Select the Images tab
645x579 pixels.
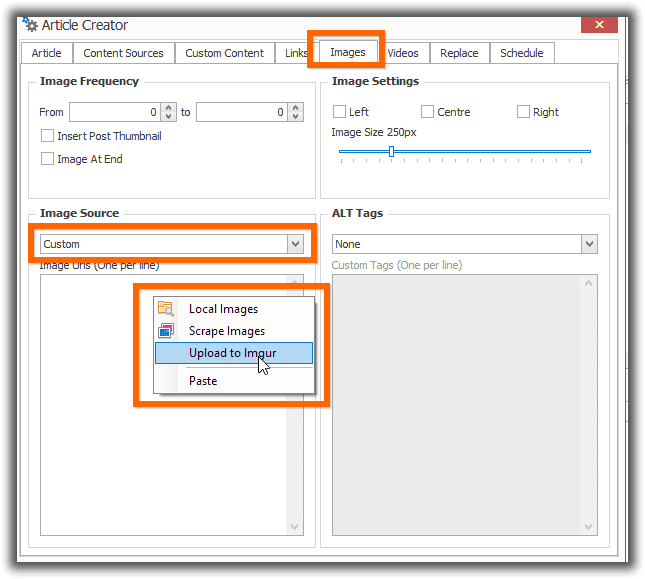348,52
